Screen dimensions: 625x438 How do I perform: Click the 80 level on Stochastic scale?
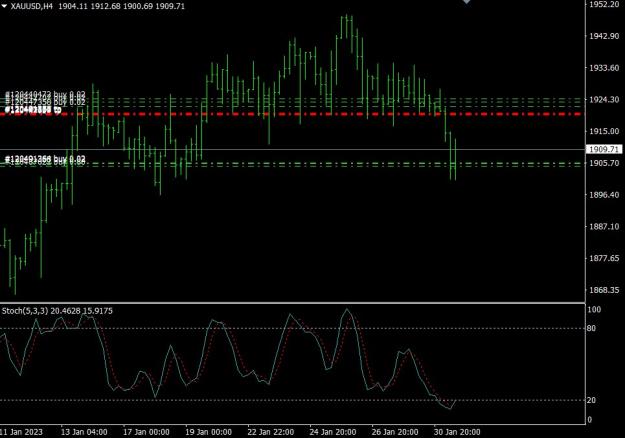[x=592, y=328]
